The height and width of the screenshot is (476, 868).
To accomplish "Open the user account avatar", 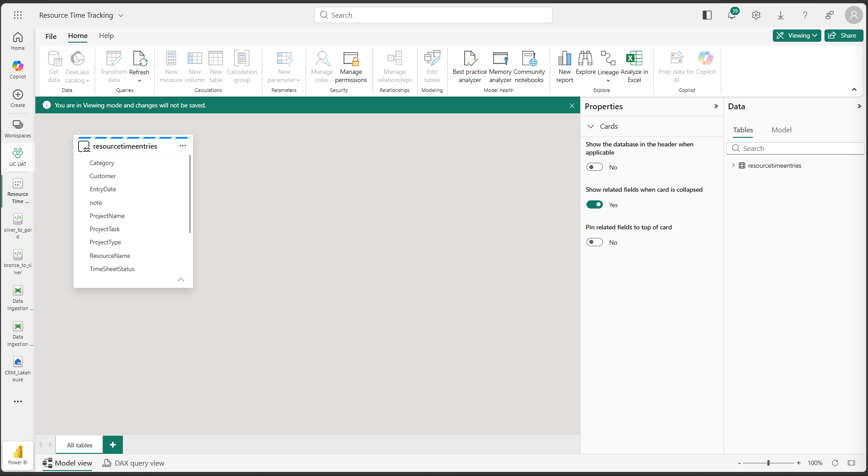I will pyautogui.click(x=854, y=15).
